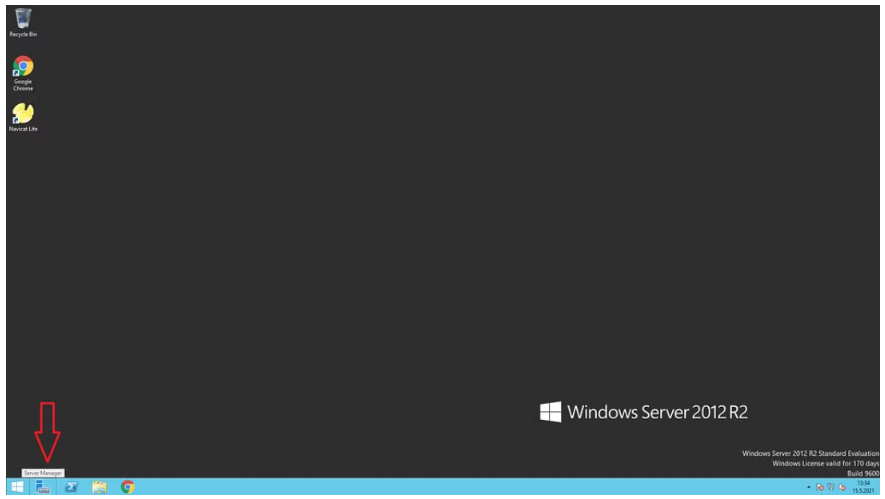Click the Recycle Bin text label
This screenshot has width=885, height=499.
23,34
